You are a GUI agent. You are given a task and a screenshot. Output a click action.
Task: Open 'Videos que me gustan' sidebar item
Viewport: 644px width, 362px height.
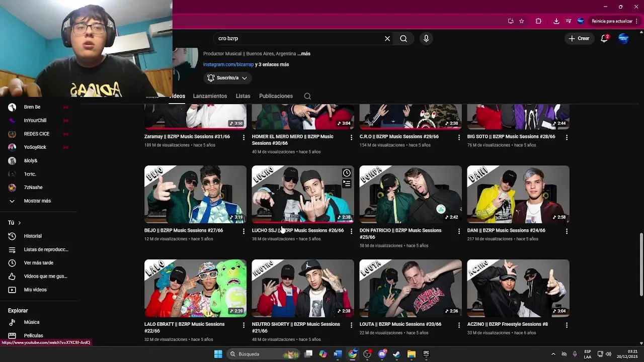tap(39, 277)
